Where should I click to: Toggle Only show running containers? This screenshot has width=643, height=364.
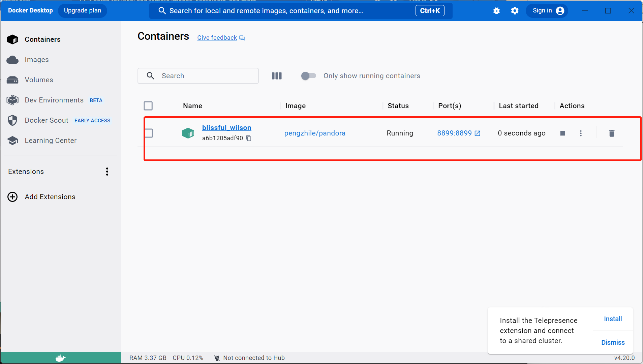coord(308,76)
